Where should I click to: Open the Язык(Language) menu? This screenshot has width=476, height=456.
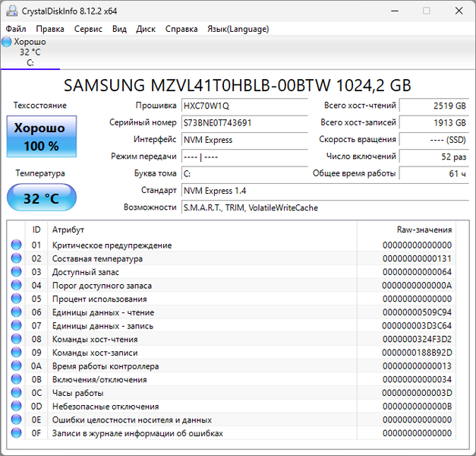238,29
